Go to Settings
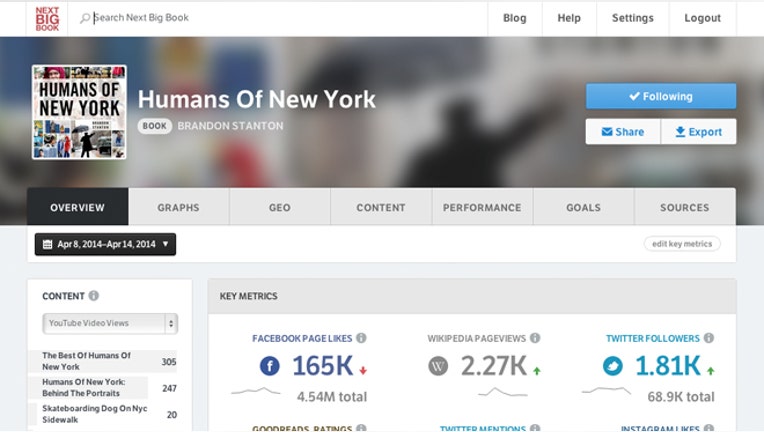 (x=632, y=18)
